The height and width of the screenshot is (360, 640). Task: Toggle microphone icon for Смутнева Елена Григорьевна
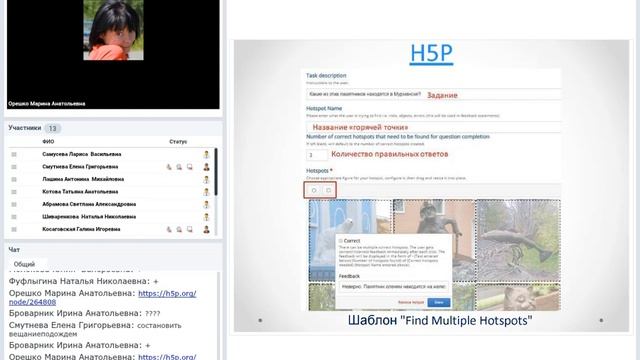[169, 167]
